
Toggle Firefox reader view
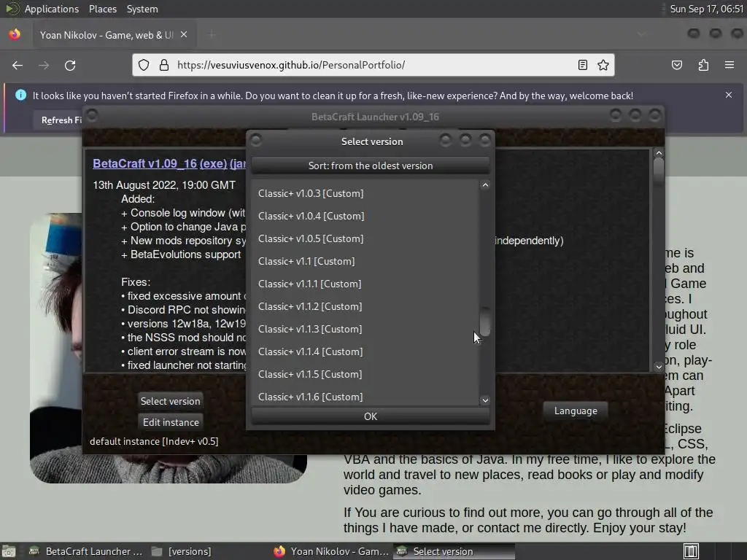[x=582, y=65]
